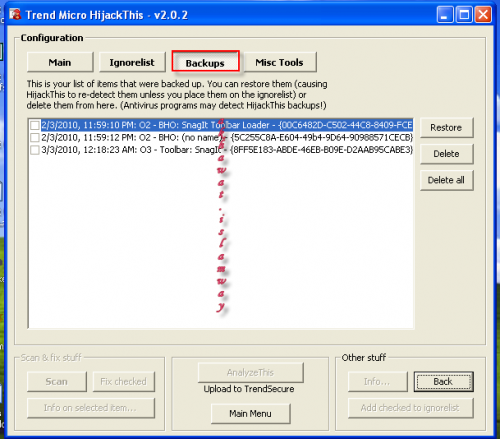Select the O2 BHO SnagIt Toolbar Loader entry
The height and width of the screenshot is (439, 500).
[x=227, y=125]
